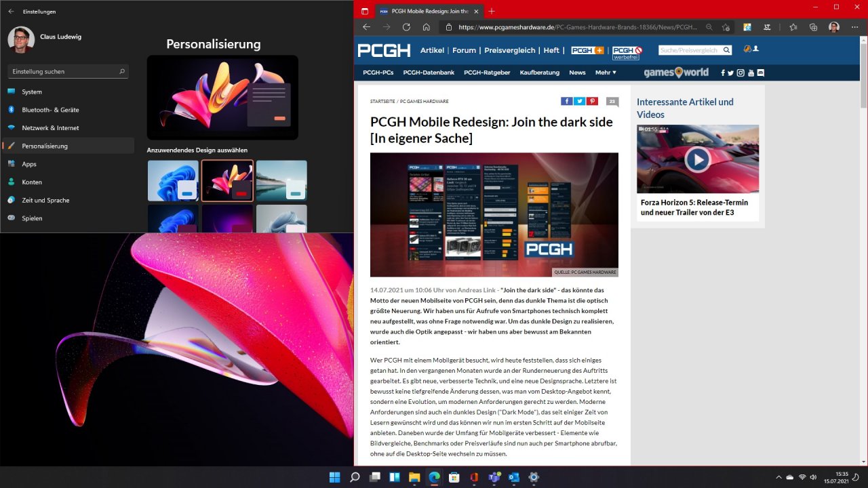868x488 pixels.
Task: Open Forza Horizon 5 article link
Action: click(694, 207)
